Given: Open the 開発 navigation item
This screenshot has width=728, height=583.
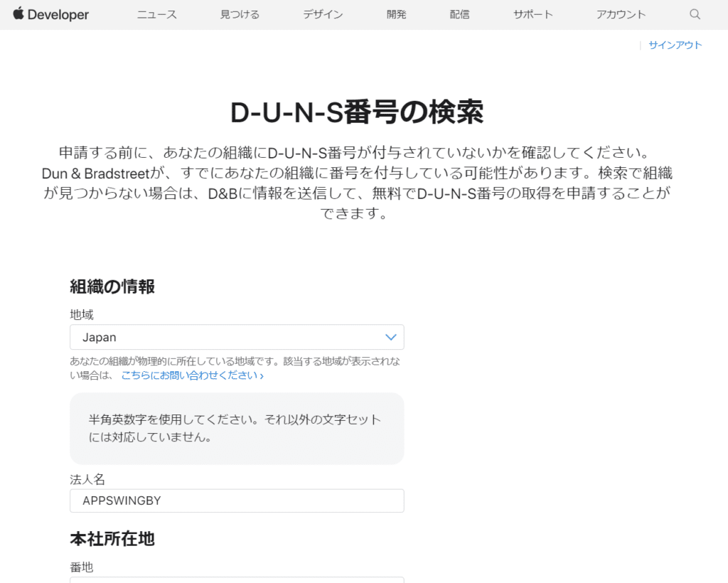Looking at the screenshot, I should tap(397, 14).
